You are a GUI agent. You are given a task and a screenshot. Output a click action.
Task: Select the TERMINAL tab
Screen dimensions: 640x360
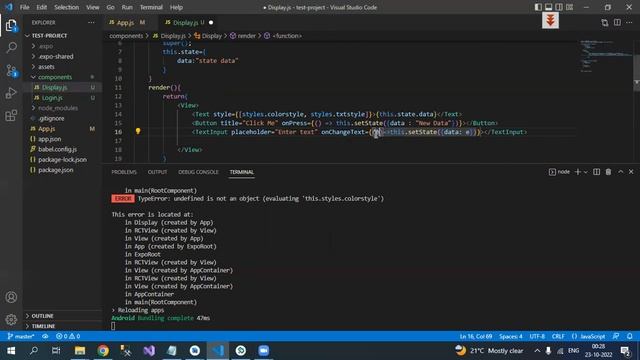[x=242, y=172]
